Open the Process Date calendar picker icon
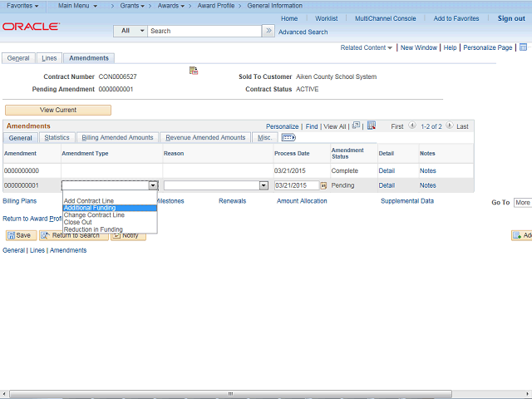This screenshot has width=532, height=399. coord(323,185)
